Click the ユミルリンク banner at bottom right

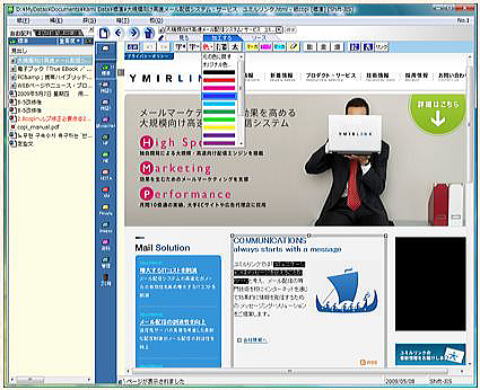click(430, 354)
